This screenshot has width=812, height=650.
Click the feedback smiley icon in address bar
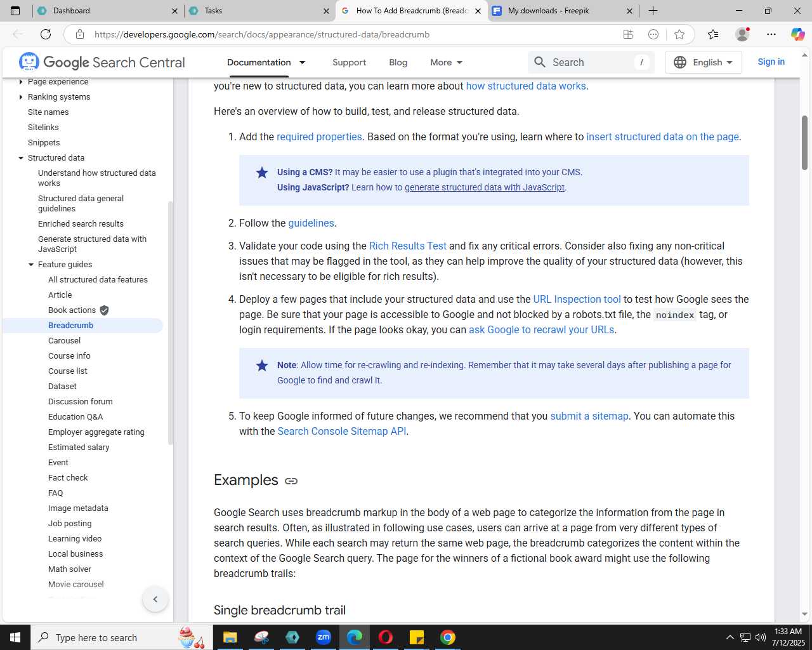pyautogui.click(x=653, y=34)
